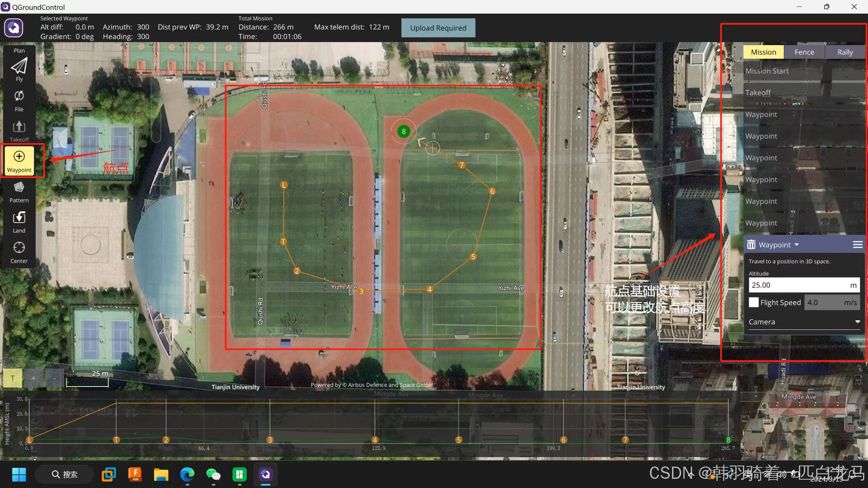Image resolution: width=868 pixels, height=488 pixels.
Task: Select waypoint 5 marker on map
Action: click(x=473, y=257)
